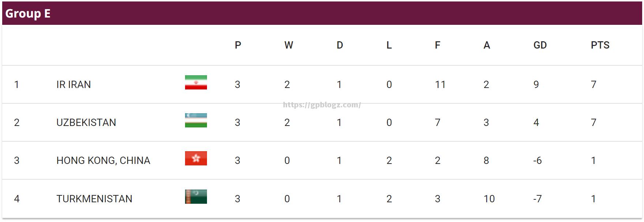Click the Hong Kong, China flag icon
This screenshot has width=644, height=222.
[196, 158]
